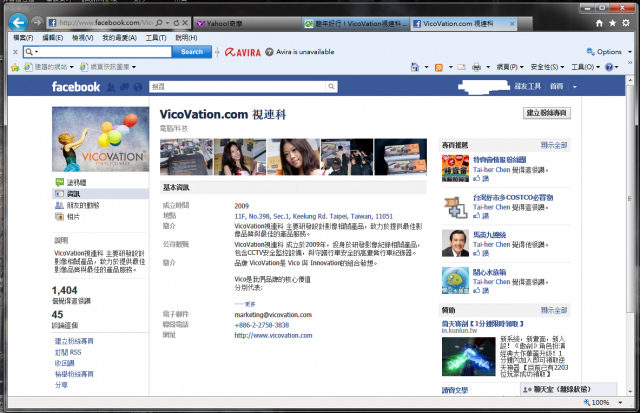Switch to the VicoVation.com Facebook tab
641x413 pixels.
463,24
